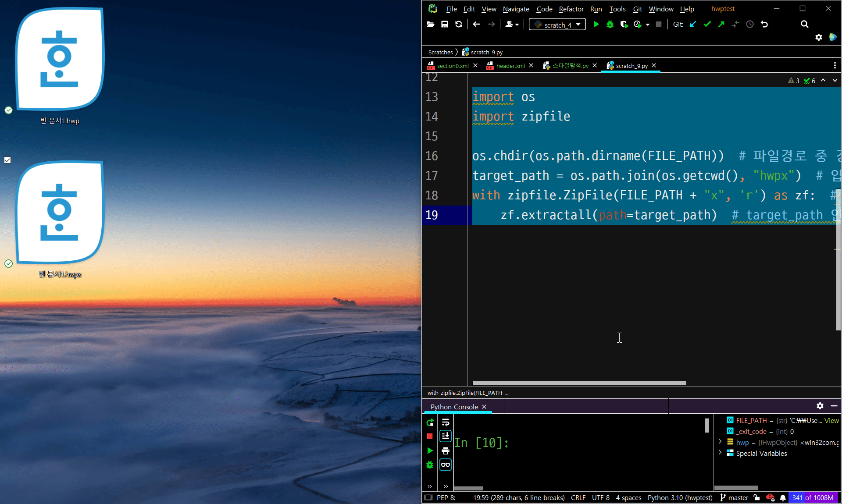The height and width of the screenshot is (504, 842).
Task: Click the Git update project arrow
Action: point(693,25)
